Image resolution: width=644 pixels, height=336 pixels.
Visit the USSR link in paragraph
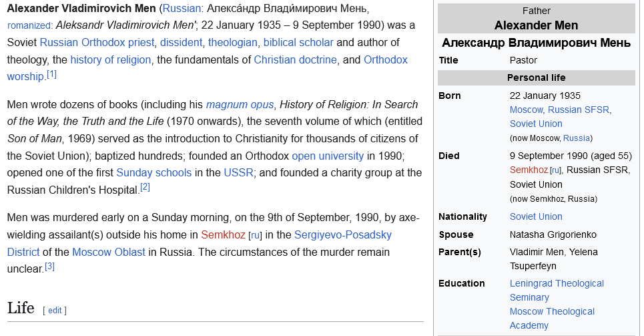tap(239, 173)
